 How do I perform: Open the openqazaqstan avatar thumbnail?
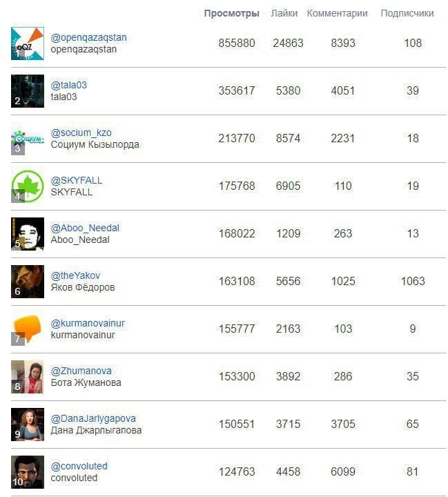(28, 43)
